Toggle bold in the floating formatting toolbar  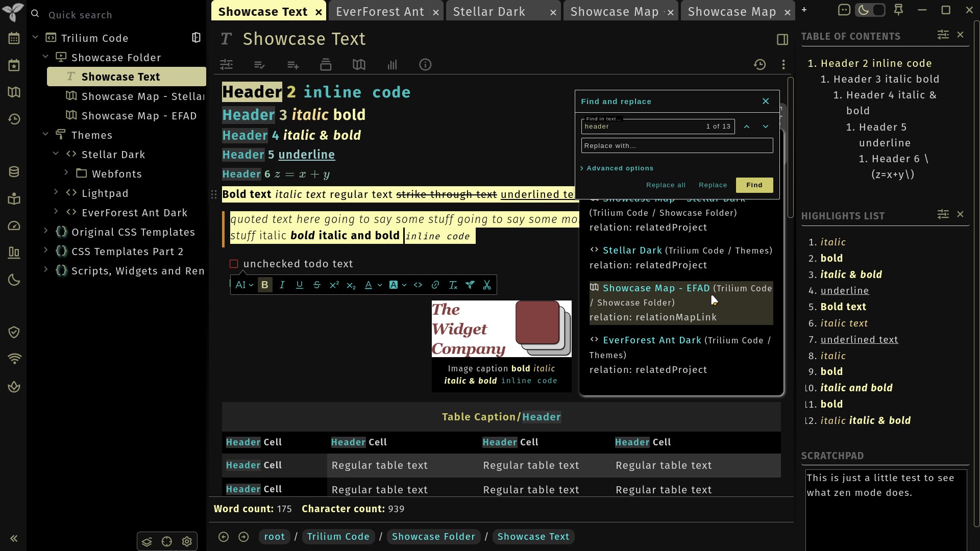click(264, 285)
